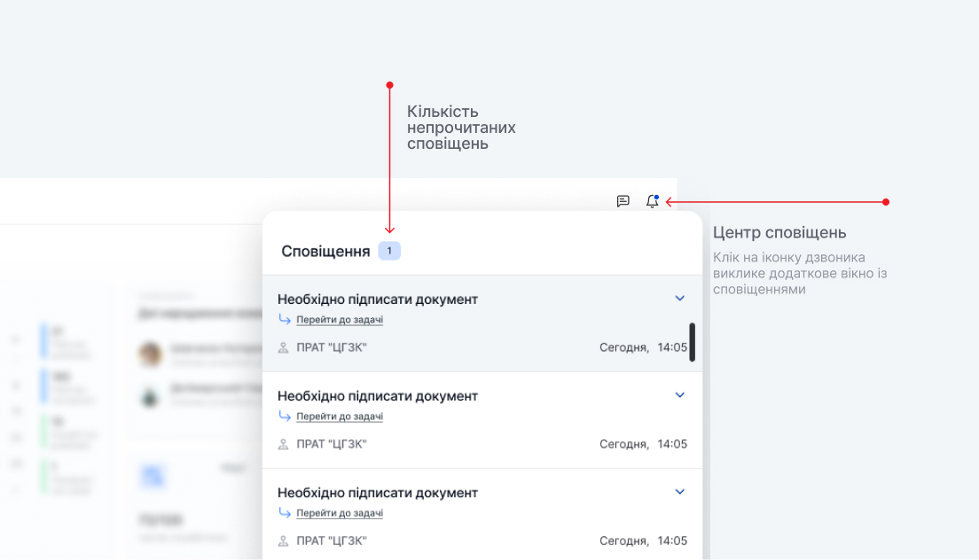Viewport: 979px width, 560px height.
Task: Click the arrow icon in the second notification
Action: (x=285, y=416)
